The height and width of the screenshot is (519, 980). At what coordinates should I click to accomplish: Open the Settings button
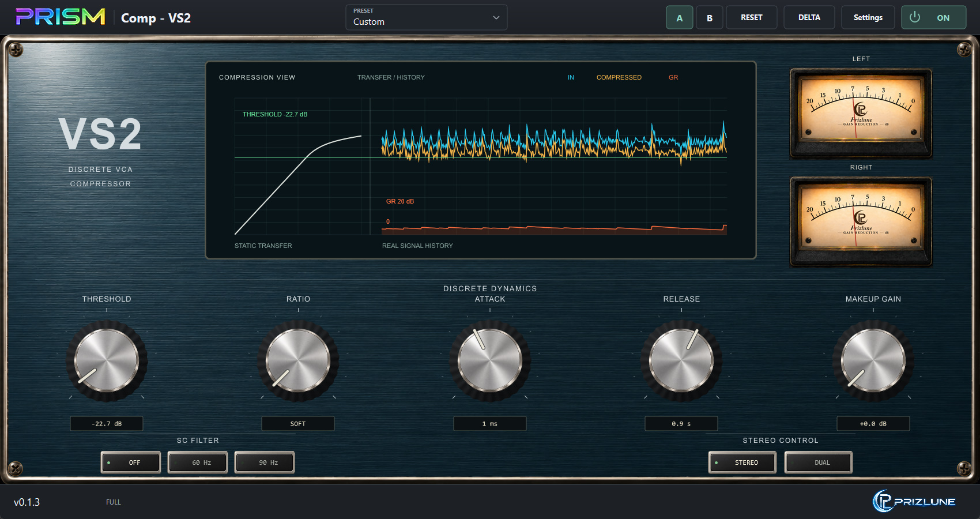click(x=868, y=17)
